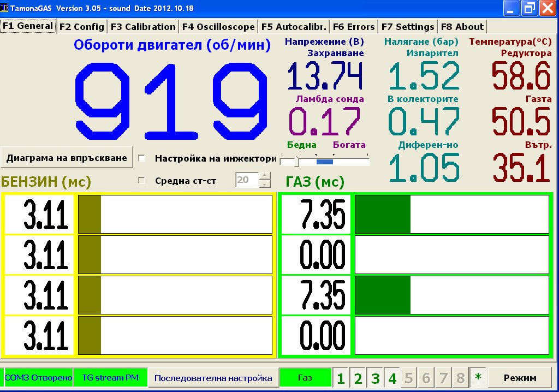Screen dimensions: 559x392
Task: Click the TamonaGAS title bar app icon
Action: [5, 8]
